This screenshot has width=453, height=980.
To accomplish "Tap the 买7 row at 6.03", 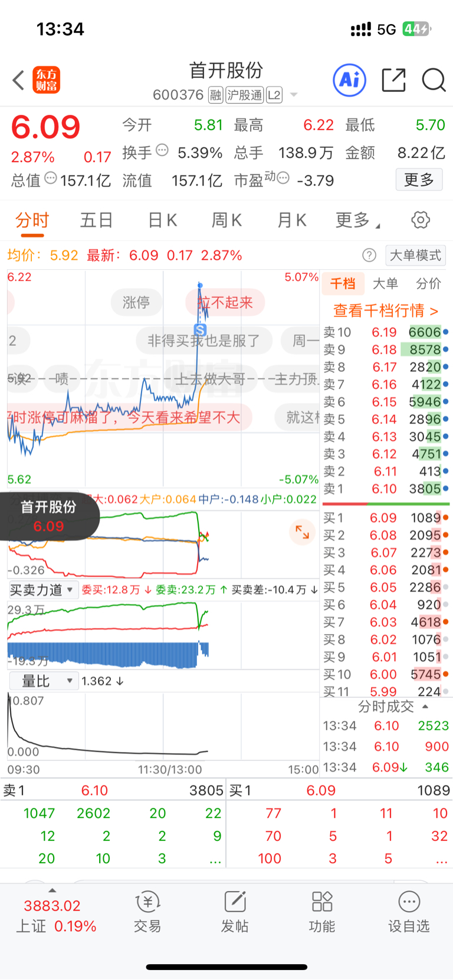I will [x=386, y=622].
